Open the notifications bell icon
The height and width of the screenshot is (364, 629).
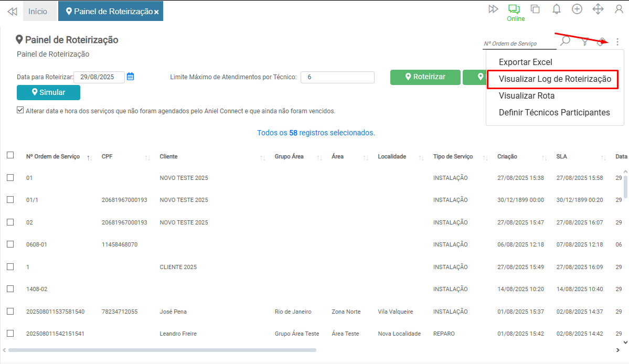[x=557, y=9]
